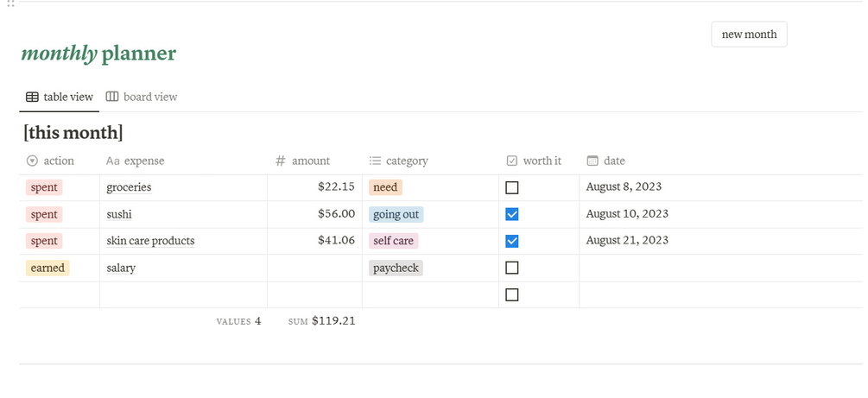Click the date column calendar icon
The image size is (868, 398).
click(x=592, y=161)
